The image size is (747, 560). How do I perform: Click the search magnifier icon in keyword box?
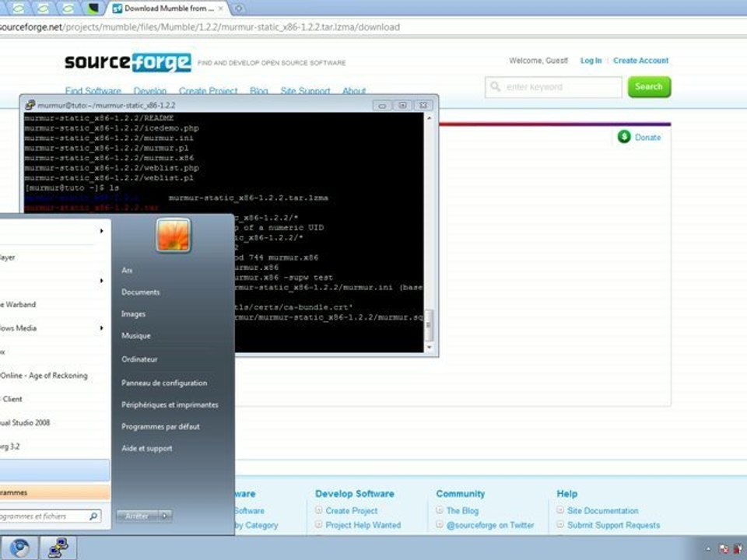[496, 86]
